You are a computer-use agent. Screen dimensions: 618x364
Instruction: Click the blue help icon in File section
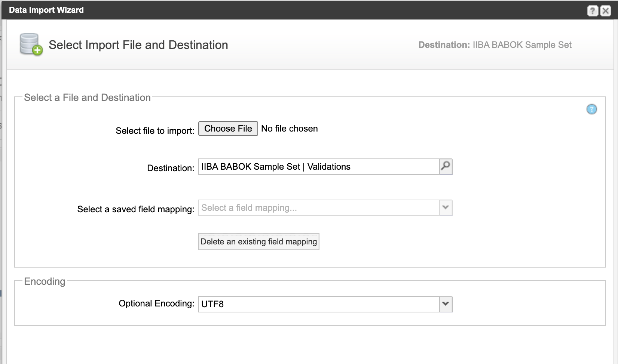click(x=591, y=109)
